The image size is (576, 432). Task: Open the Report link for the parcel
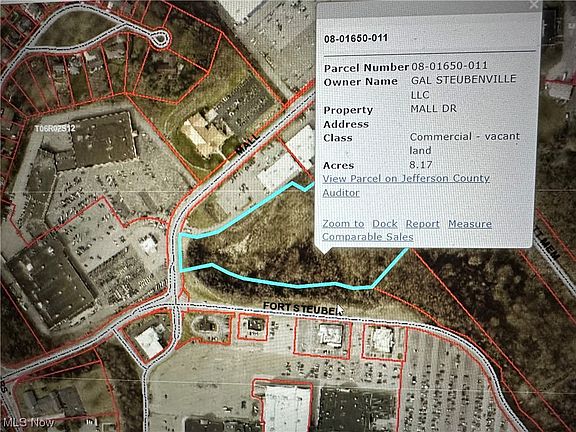tap(422, 224)
